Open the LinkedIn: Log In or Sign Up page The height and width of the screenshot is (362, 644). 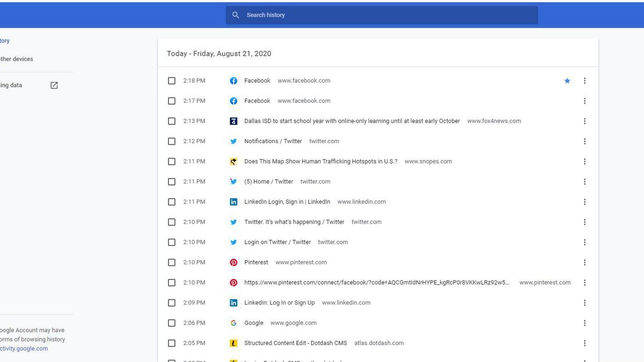pyautogui.click(x=279, y=303)
